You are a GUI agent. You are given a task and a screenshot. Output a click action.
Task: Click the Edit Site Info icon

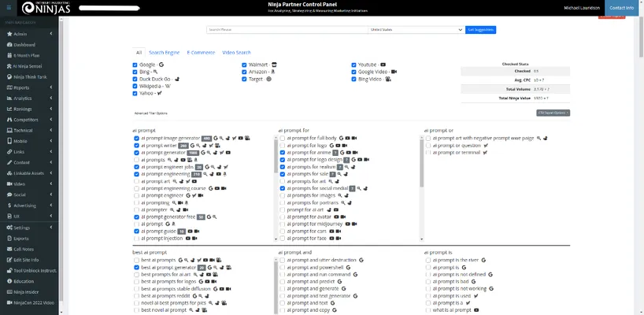8,259
